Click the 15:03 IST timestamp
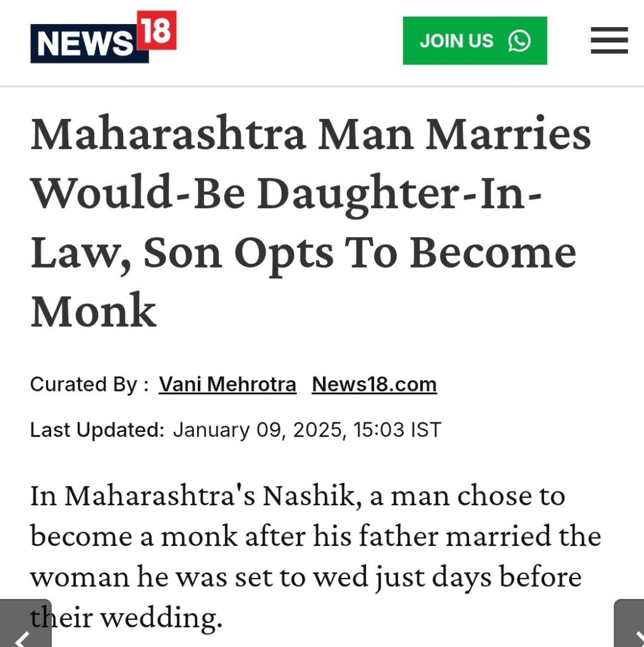The image size is (644, 647). pos(395,430)
